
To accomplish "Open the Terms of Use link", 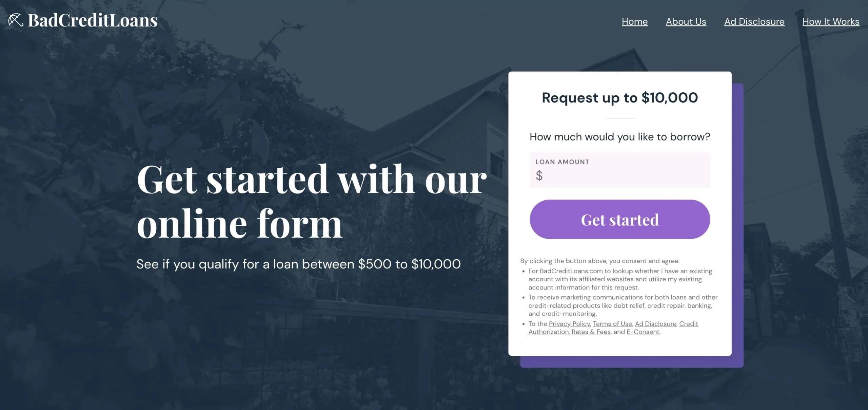I will pos(612,324).
